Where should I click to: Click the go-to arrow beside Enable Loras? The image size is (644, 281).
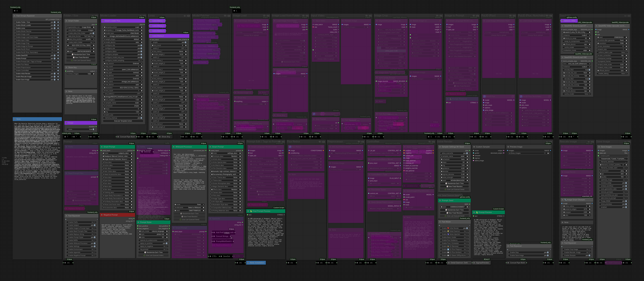coord(58,28)
